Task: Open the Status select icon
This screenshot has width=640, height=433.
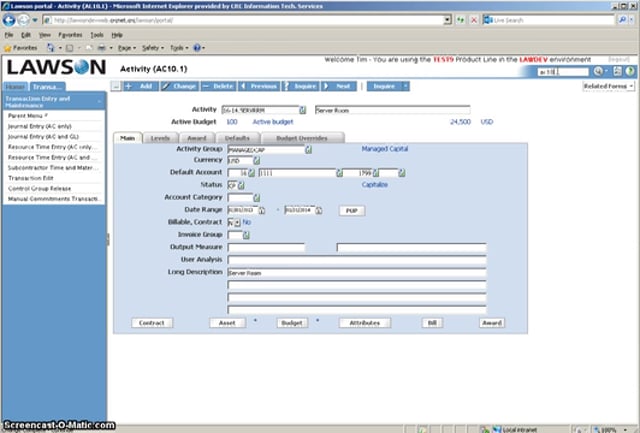Action: coord(241,185)
